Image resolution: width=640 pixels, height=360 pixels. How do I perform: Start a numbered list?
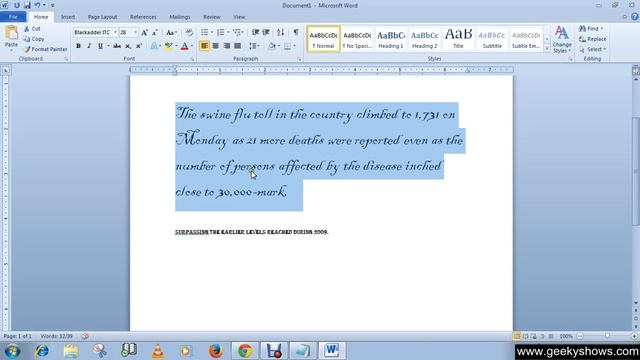point(220,32)
